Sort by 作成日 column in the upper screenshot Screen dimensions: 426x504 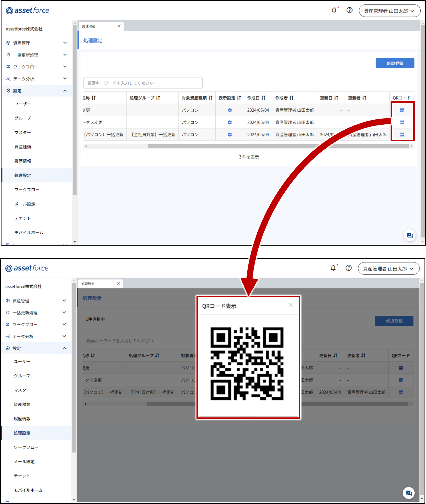(263, 98)
